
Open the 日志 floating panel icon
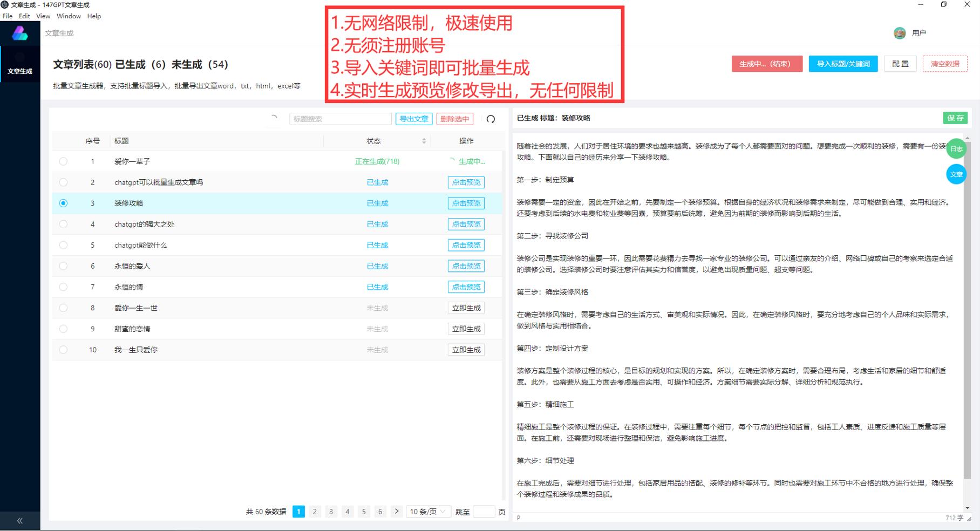point(956,149)
